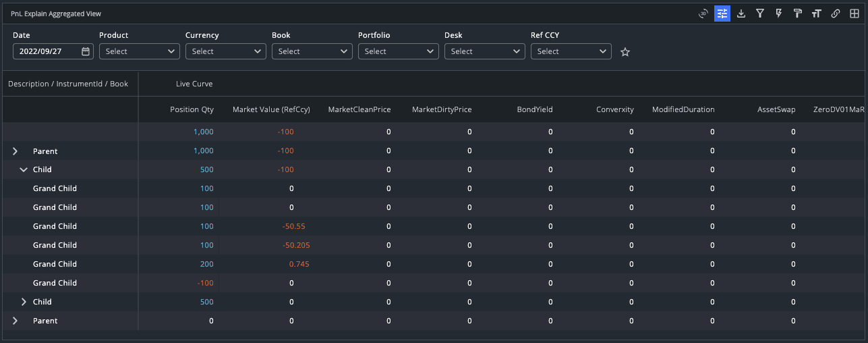
Task: Click the MarketDirtyPrice column header
Action: click(442, 109)
